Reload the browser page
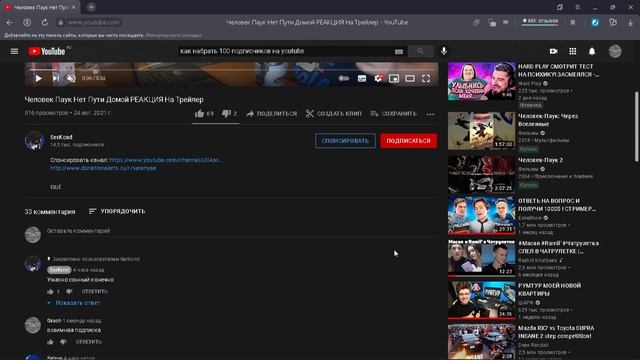640x360 pixels. pyautogui.click(x=44, y=22)
